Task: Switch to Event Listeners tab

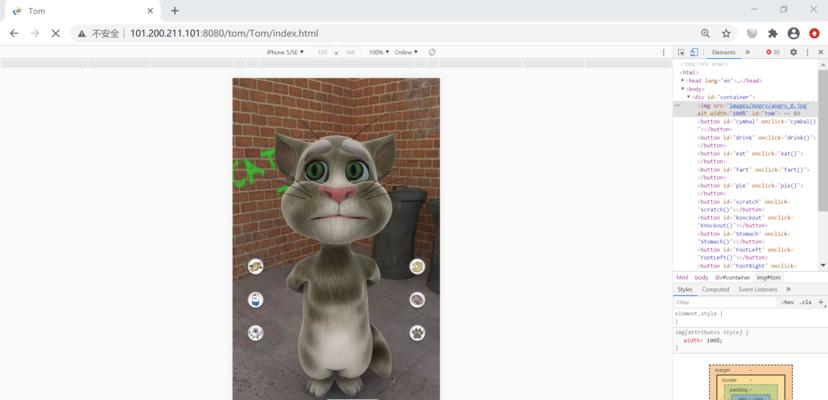Action: (x=758, y=290)
